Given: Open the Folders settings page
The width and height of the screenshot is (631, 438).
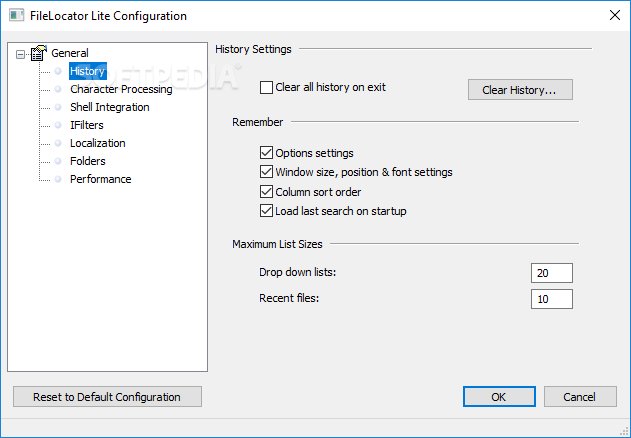Looking at the screenshot, I should pos(87,161).
